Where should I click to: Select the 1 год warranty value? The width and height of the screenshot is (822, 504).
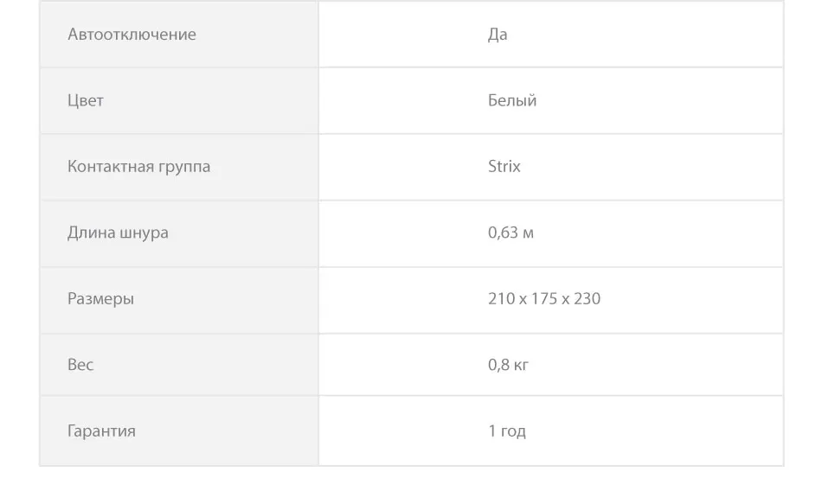tap(507, 431)
